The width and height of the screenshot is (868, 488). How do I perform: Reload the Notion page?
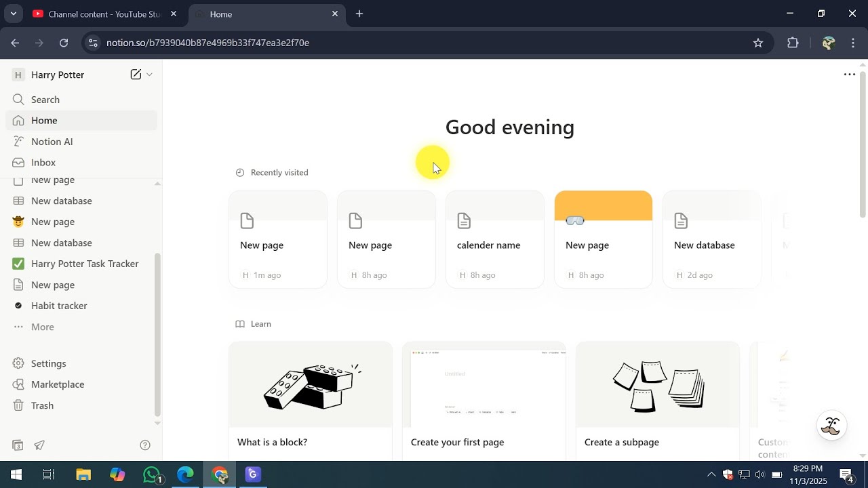click(64, 43)
